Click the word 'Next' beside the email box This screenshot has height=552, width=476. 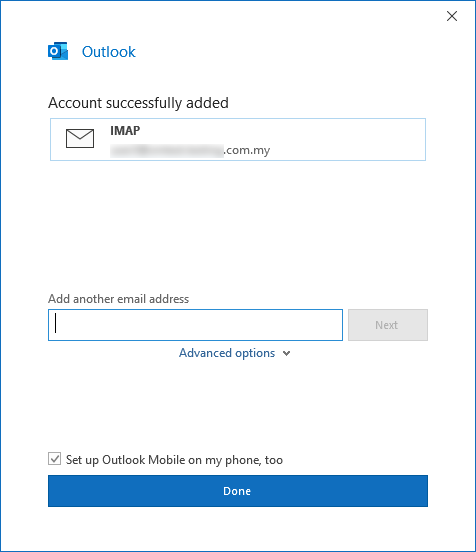click(x=387, y=325)
